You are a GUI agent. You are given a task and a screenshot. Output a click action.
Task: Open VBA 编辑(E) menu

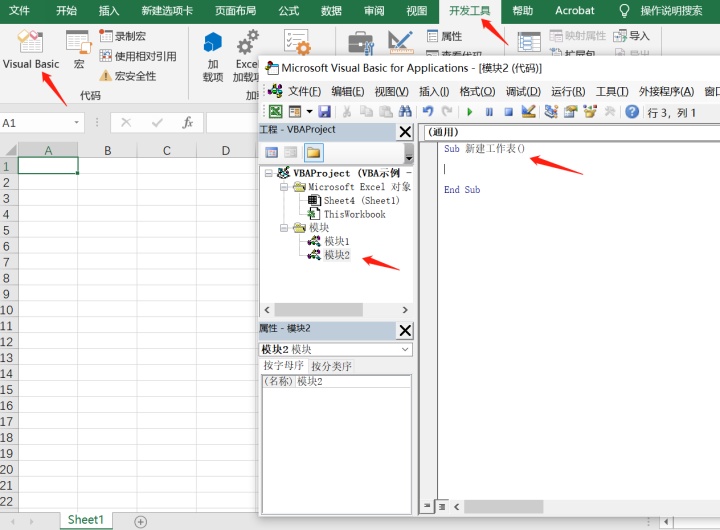coord(348,91)
